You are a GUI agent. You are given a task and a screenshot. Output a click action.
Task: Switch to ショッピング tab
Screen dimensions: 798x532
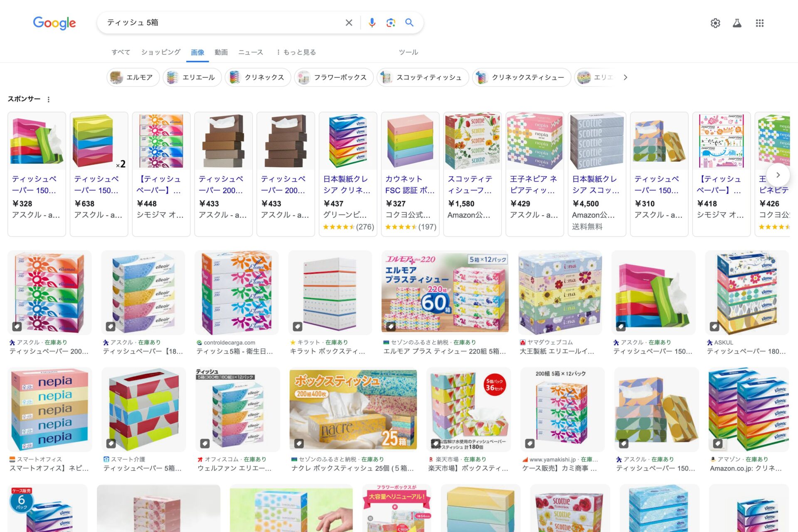point(161,52)
